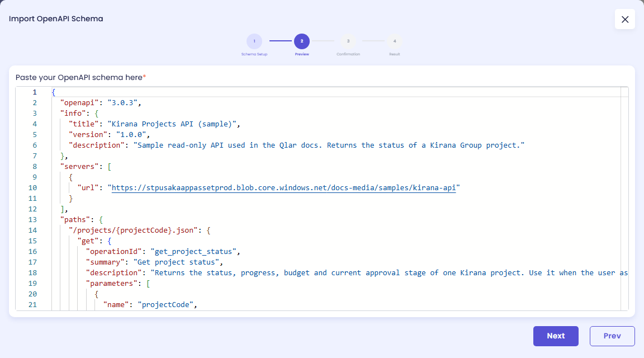Click the Result step label

pyautogui.click(x=395, y=54)
